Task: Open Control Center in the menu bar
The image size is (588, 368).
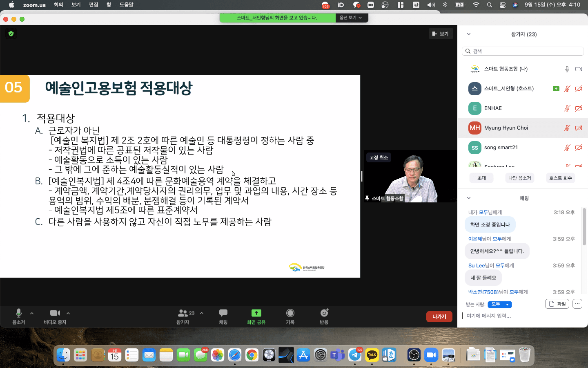Action: [503, 5]
